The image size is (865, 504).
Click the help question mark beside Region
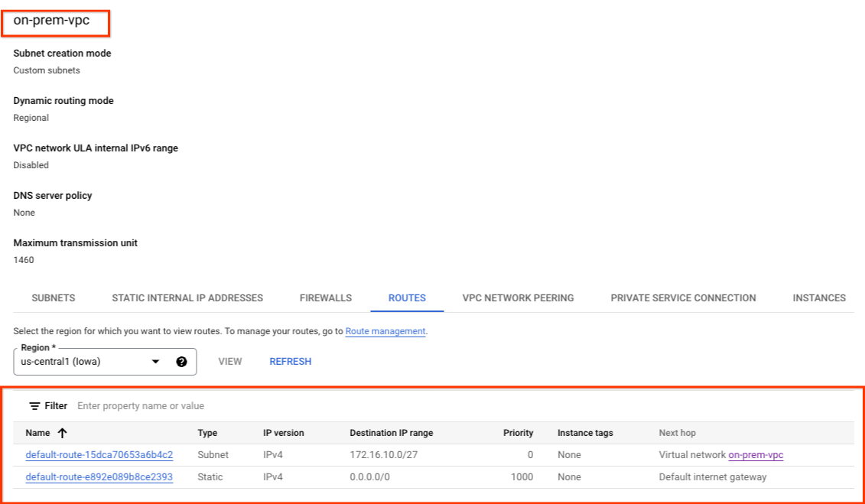pyautogui.click(x=181, y=362)
